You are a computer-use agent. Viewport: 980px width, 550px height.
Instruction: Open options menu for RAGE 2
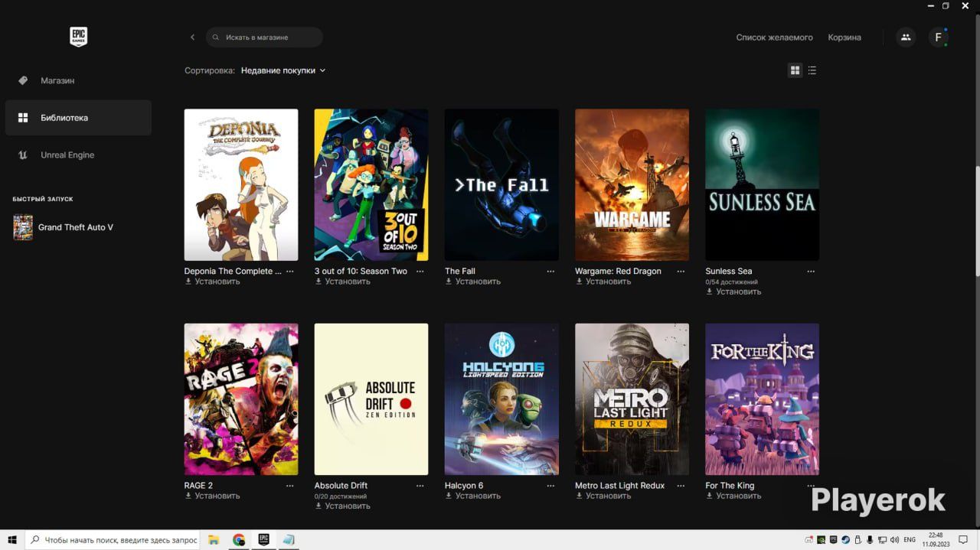[x=289, y=486]
